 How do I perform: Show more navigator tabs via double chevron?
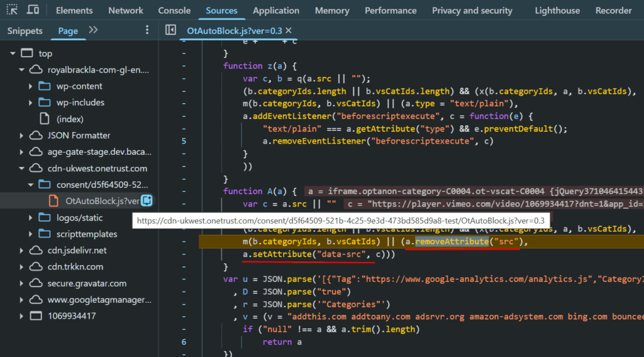93,30
